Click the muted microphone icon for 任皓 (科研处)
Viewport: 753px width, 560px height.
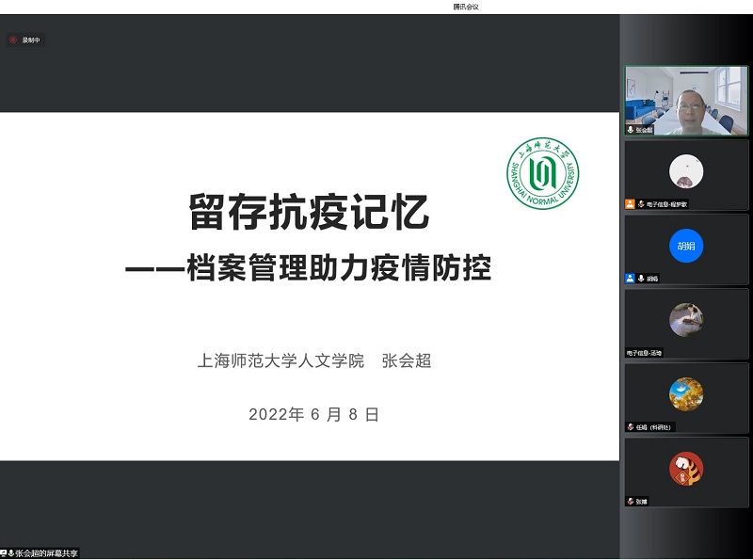point(631,426)
